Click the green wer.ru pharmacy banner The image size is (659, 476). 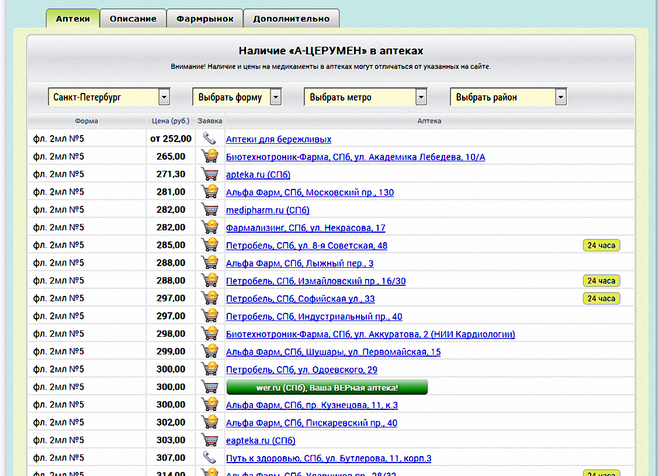click(x=326, y=387)
